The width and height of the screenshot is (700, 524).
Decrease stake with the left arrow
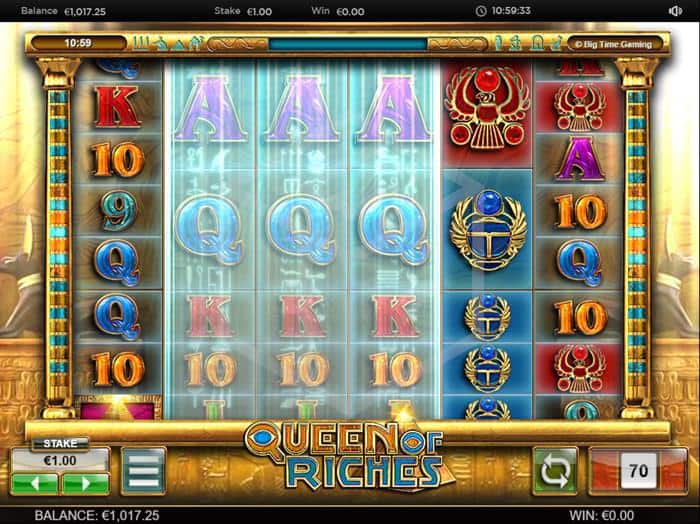pos(34,484)
